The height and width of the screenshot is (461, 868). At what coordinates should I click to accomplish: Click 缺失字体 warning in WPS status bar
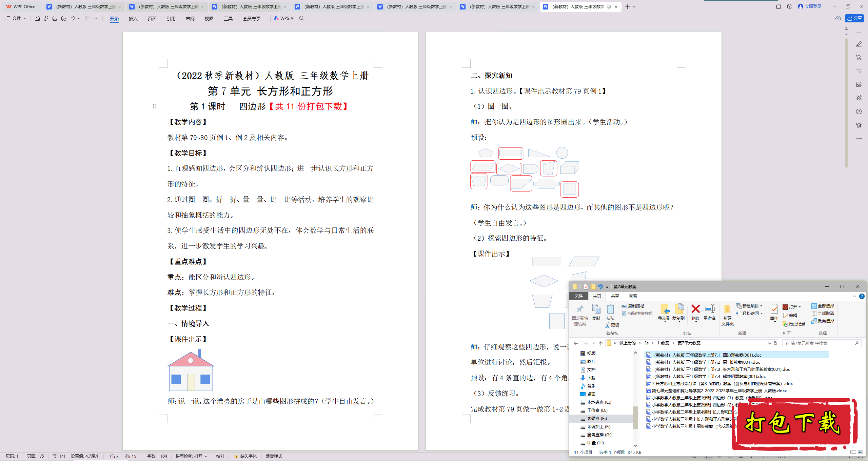point(245,456)
